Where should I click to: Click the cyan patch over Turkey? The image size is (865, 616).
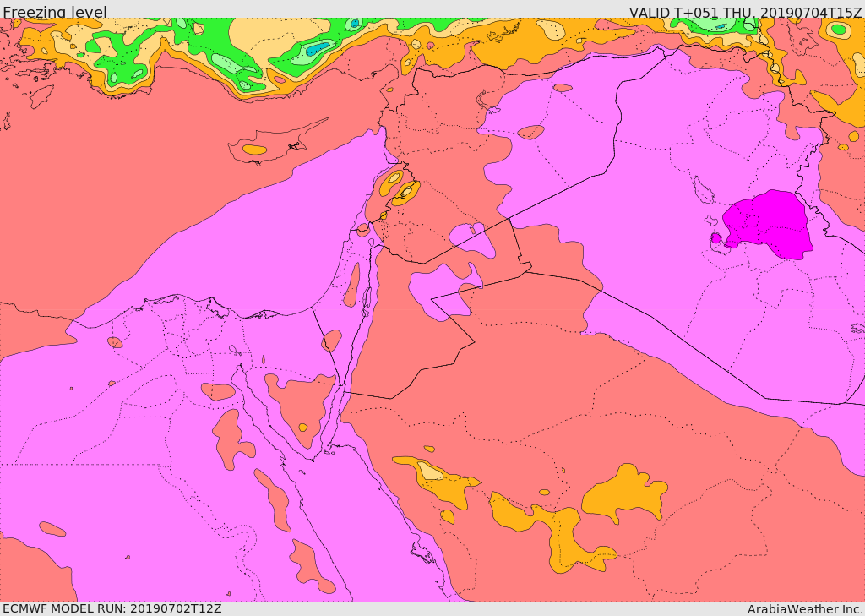point(318,50)
